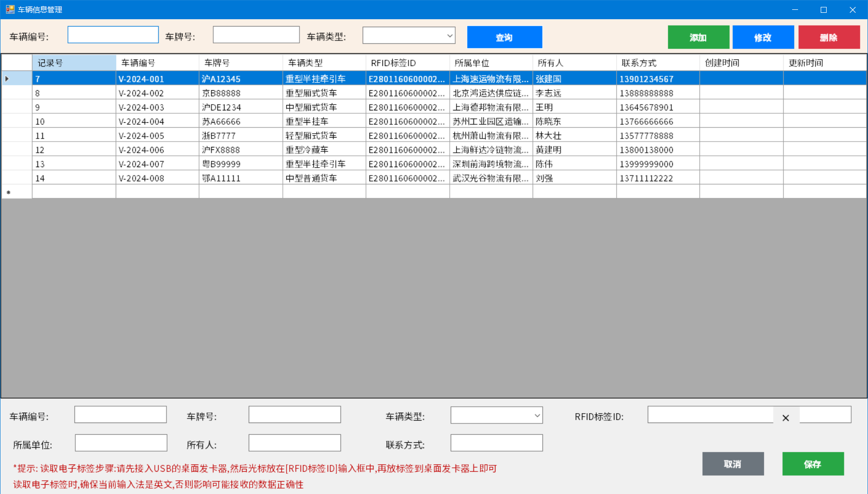Image resolution: width=868 pixels, height=494 pixels.
Task: Select cell V-2024-001
Action: tap(158, 79)
